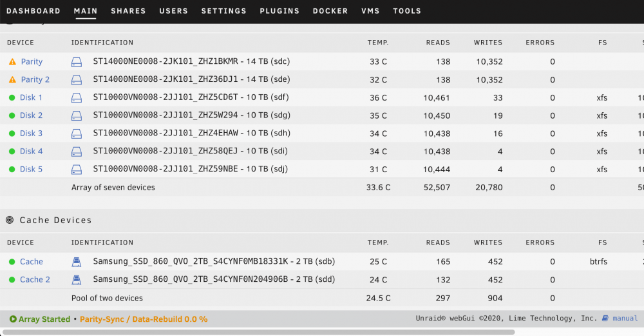Screen dimensions: 644x336
Task: Click the 'Pool of two devices' summary
Action: 107,298
